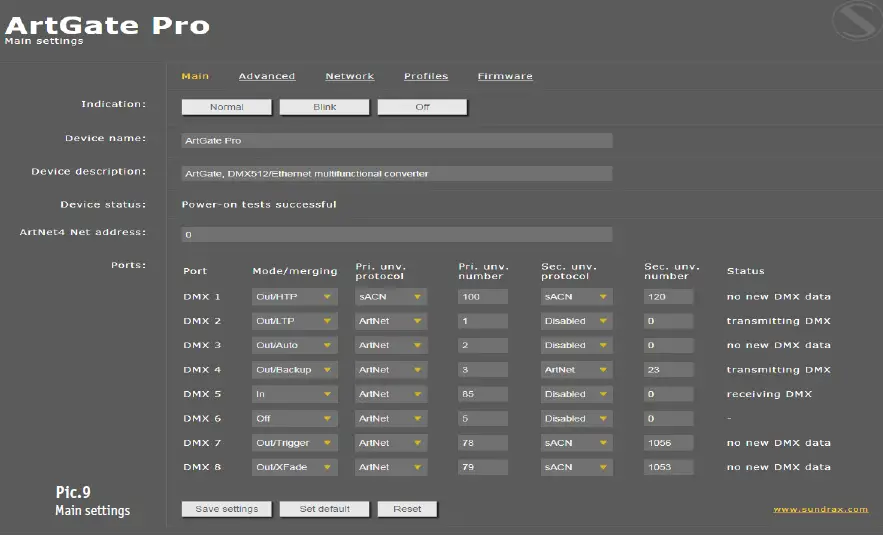
Task: Open DMX 4 secondary protocol dropdown ArtNet
Action: tap(577, 370)
